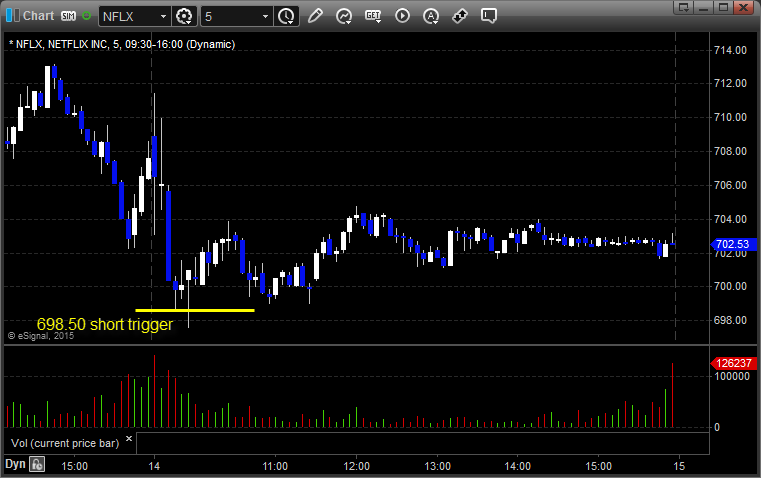Click the 15:00 label near the right of time axis
This screenshot has width=761, height=478.
coord(598,466)
